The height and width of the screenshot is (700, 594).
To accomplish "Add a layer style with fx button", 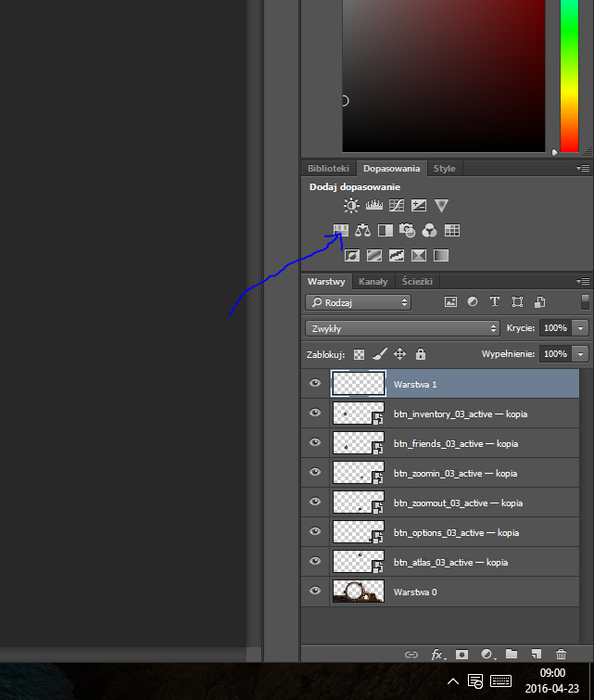I will click(x=438, y=655).
